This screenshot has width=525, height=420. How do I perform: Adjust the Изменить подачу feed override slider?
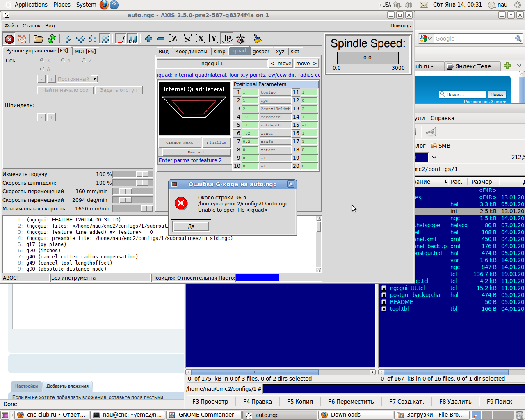click(142, 174)
